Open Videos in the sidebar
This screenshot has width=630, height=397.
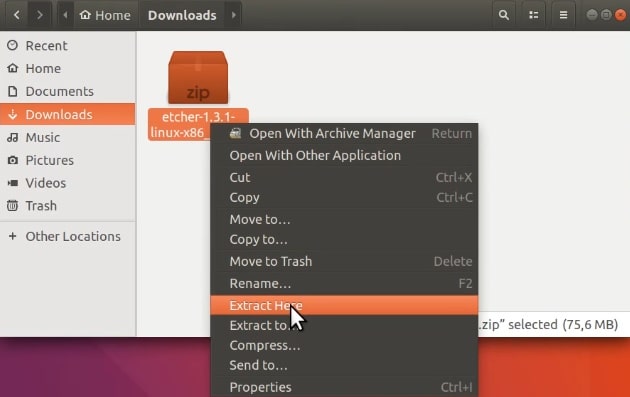click(x=68, y=183)
